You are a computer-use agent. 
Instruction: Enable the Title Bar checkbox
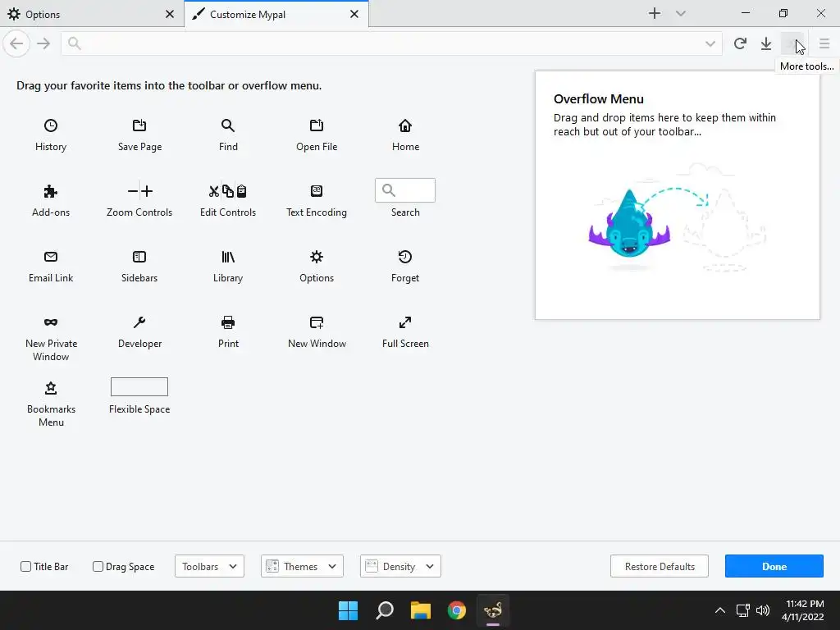coord(25,566)
